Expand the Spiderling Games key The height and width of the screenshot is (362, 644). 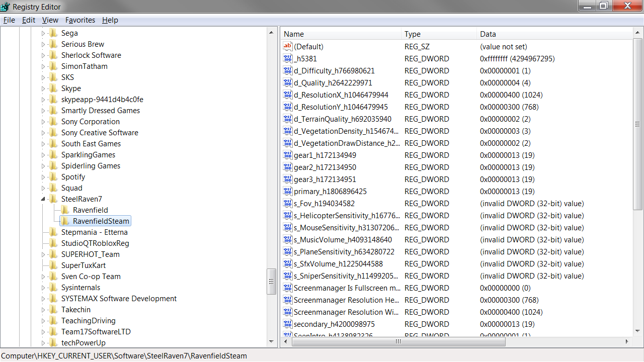[43, 166]
